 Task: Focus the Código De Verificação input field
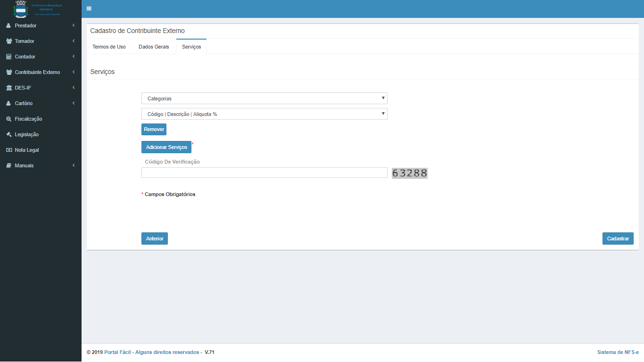point(264,173)
